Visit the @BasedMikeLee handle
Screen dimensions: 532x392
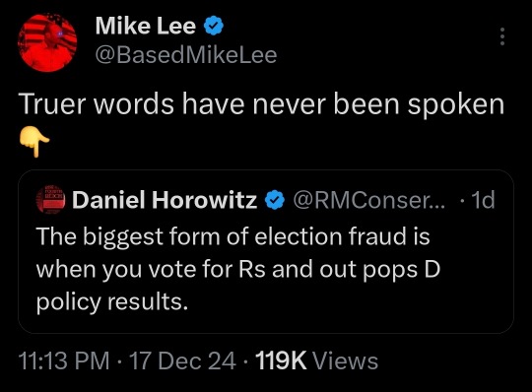[186, 55]
